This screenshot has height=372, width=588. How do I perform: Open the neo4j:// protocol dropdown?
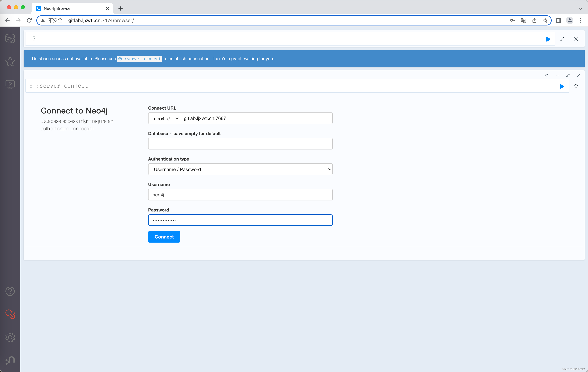pos(164,118)
